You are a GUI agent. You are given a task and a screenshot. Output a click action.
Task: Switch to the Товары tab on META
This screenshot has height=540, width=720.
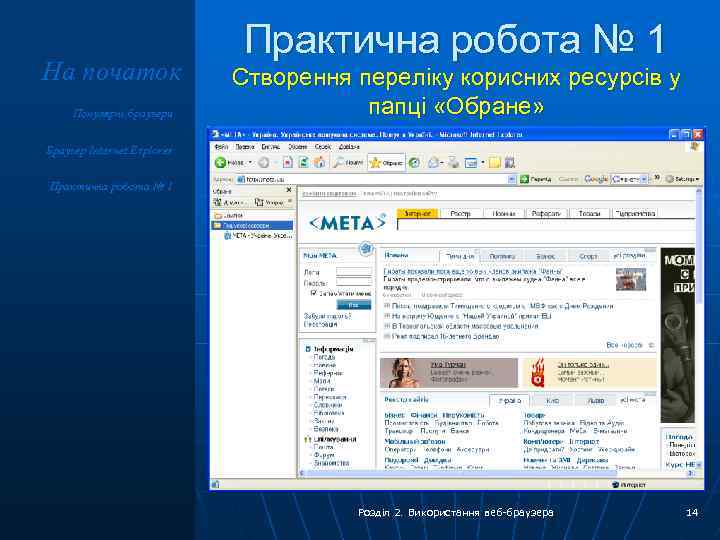coord(589,214)
